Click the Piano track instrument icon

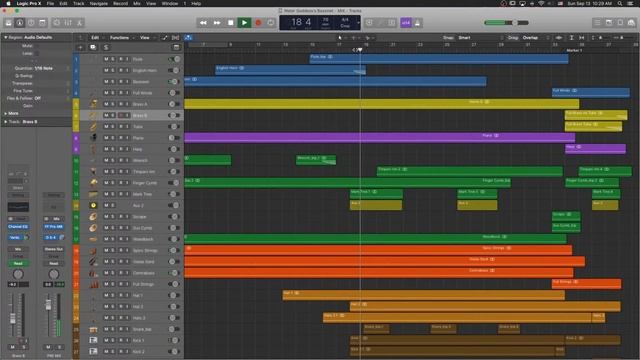tap(93, 138)
